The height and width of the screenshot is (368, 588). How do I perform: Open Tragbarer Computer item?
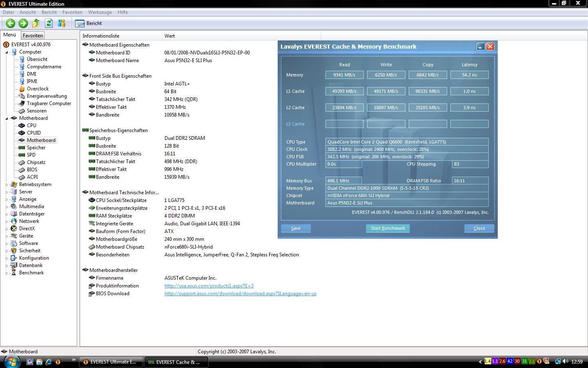pos(49,103)
